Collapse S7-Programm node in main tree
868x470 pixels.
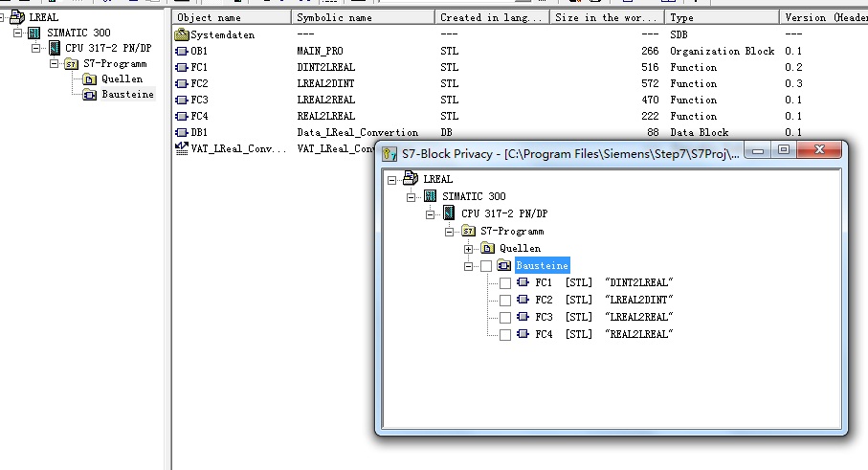[54, 64]
